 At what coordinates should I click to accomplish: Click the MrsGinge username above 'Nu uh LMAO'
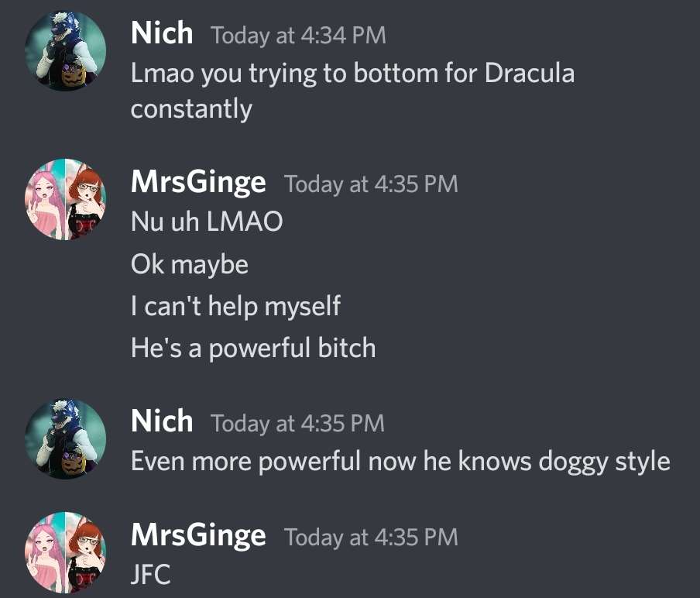198,183
